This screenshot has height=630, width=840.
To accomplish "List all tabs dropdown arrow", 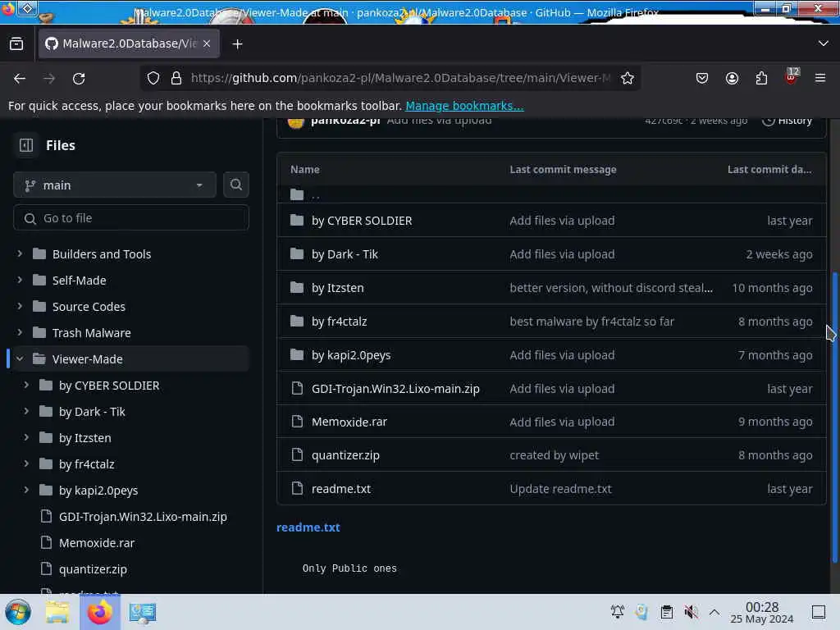I will [x=824, y=43].
